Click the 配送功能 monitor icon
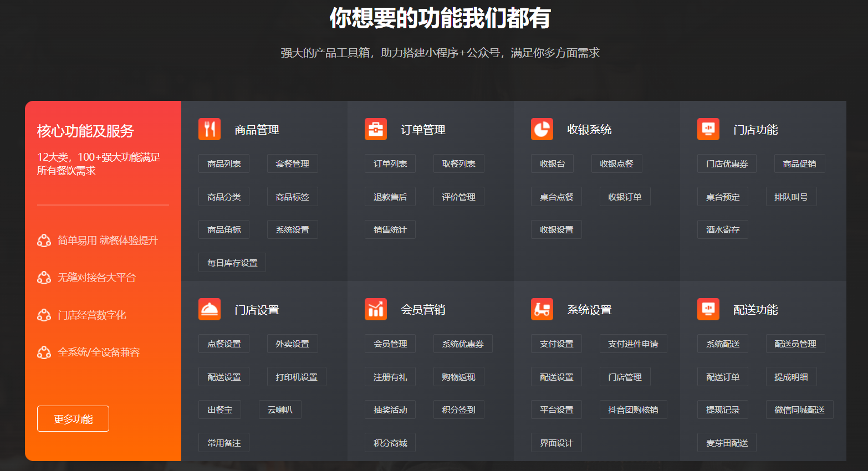This screenshot has height=471, width=868. (708, 309)
